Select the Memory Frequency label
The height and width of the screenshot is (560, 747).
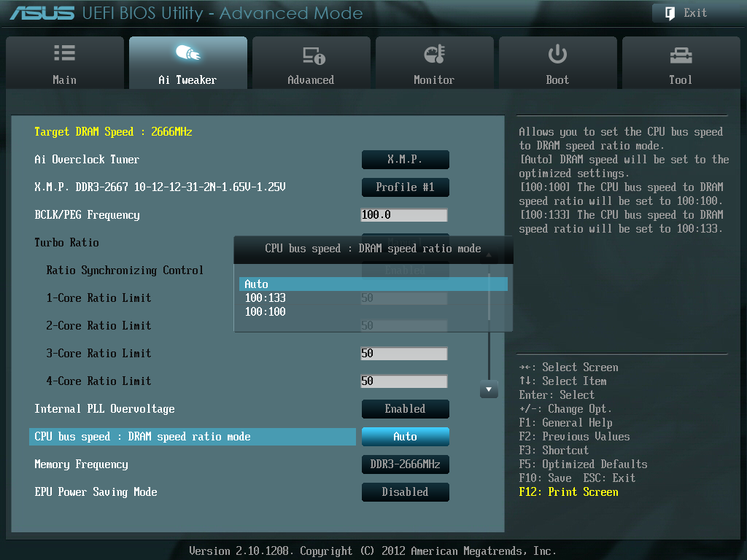[81, 464]
